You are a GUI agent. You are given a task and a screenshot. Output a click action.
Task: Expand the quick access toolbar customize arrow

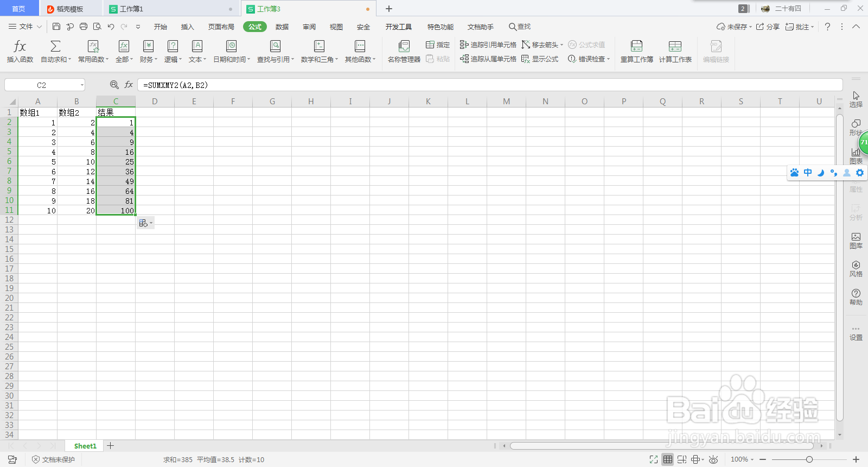pyautogui.click(x=138, y=27)
